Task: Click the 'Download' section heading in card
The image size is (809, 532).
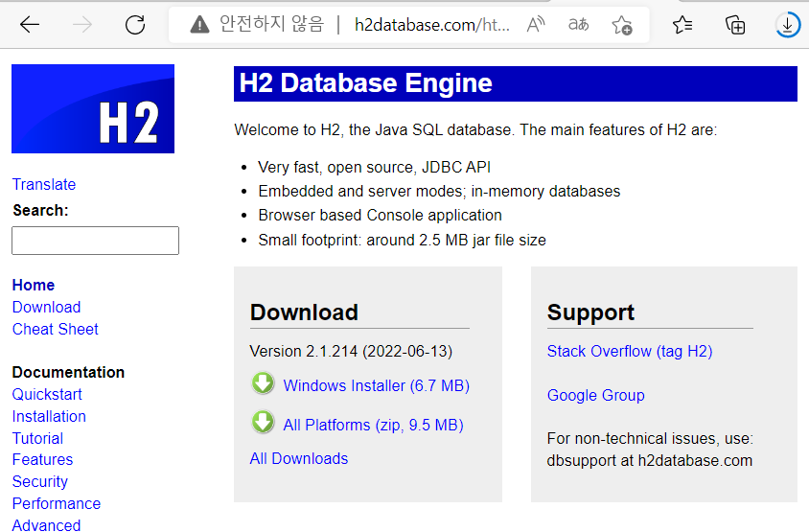Action: tap(304, 312)
